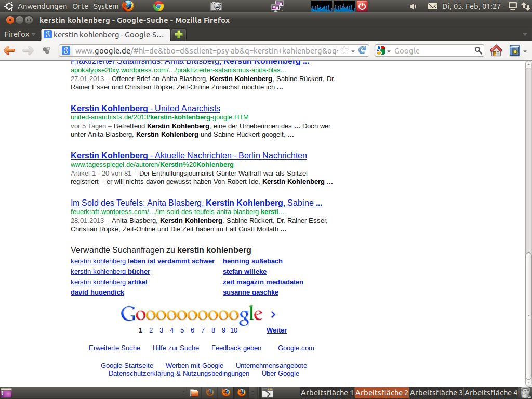Expand the list all tabs arrow

(525, 35)
